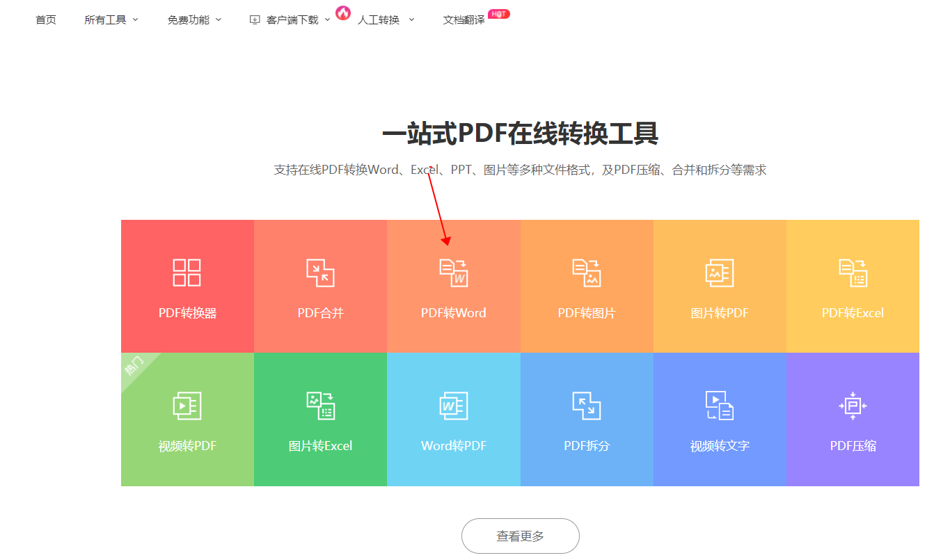950x560 pixels.
Task: Click the 视频转PDF play icon
Action: [x=187, y=406]
